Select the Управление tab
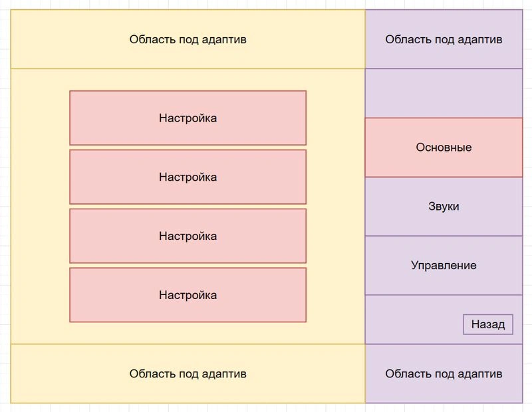Screen dimensions: 532x412 pos(444,265)
